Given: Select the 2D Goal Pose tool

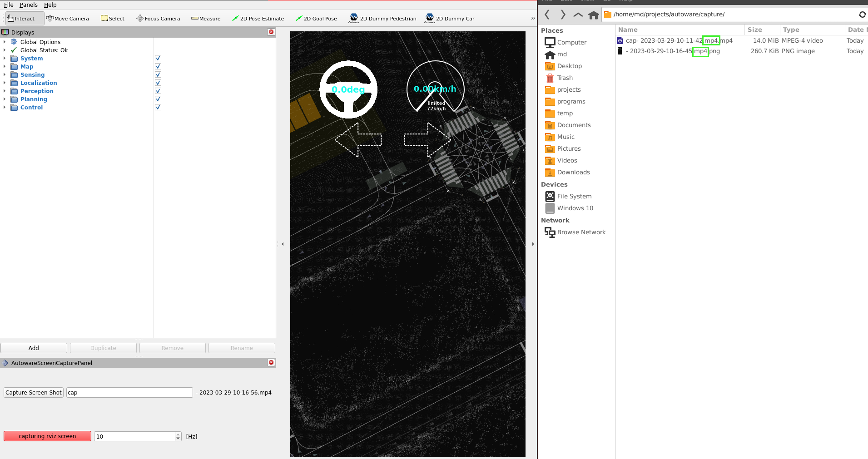Looking at the screenshot, I should point(317,18).
